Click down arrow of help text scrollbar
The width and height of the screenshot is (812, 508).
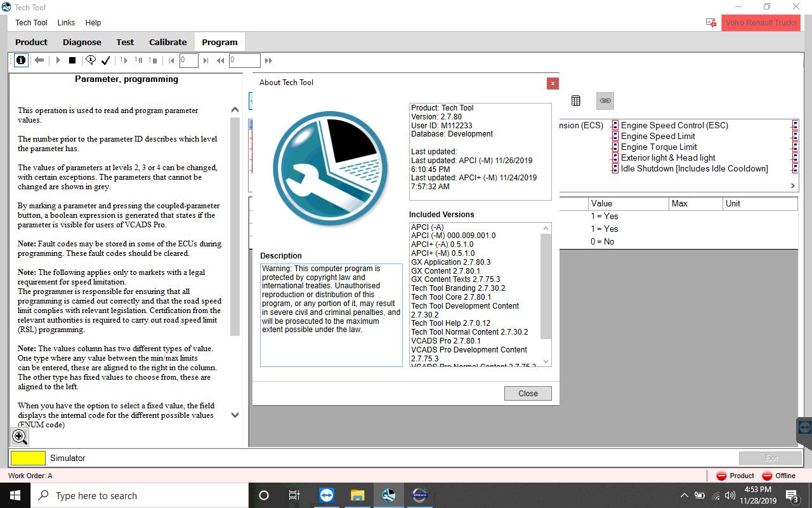pos(235,415)
